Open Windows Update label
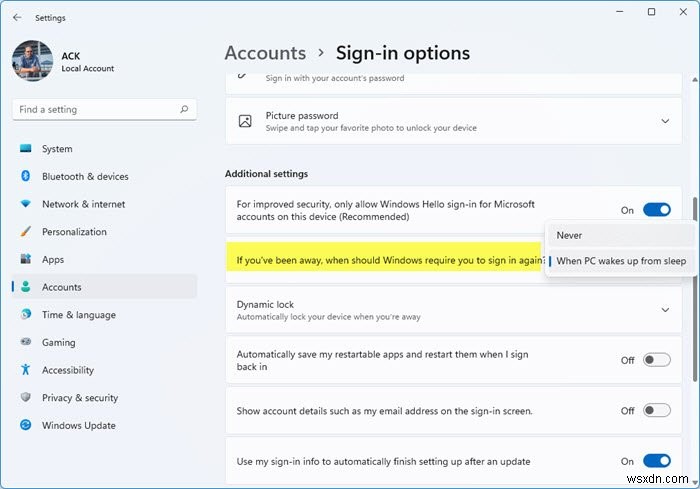The image size is (700, 489). click(x=79, y=426)
